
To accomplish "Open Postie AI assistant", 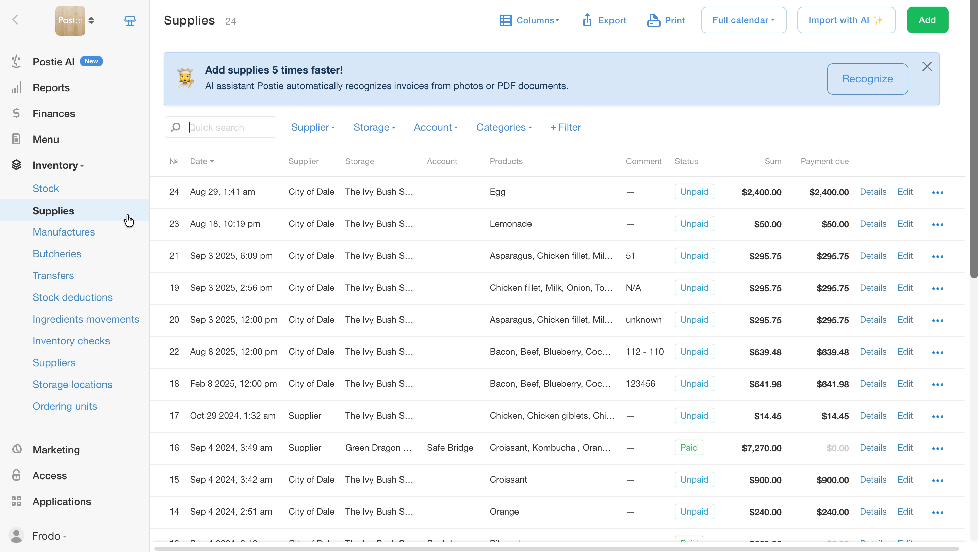I will pyautogui.click(x=54, y=62).
